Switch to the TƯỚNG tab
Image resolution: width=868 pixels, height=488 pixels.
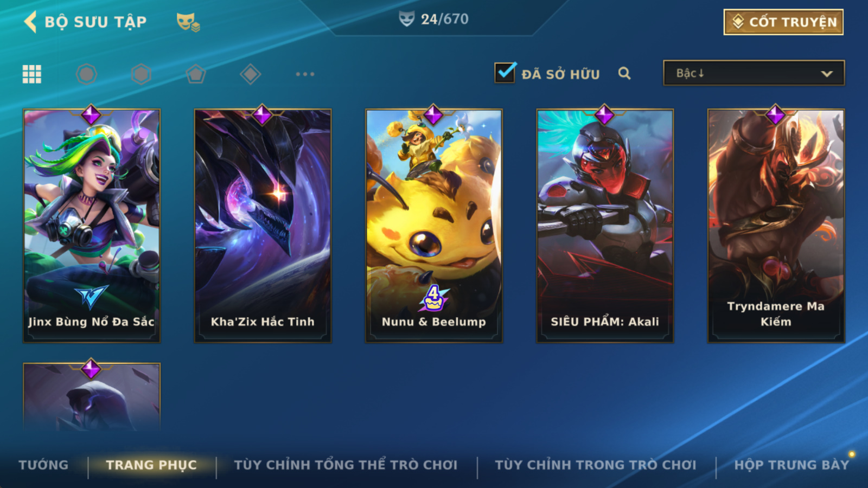tap(43, 465)
